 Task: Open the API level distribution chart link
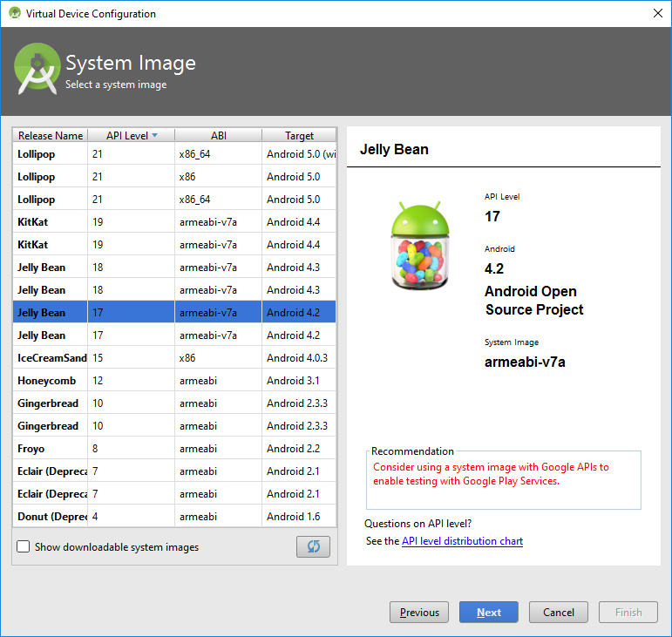click(462, 541)
